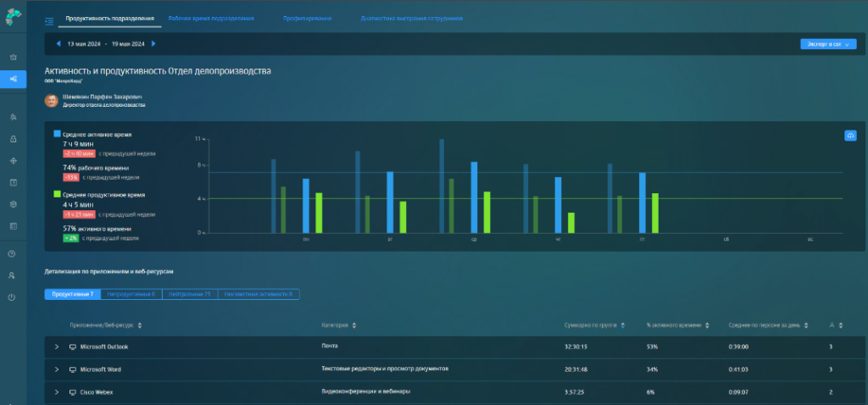
Task: Expand the Microsoft Outlook row
Action: (57, 347)
